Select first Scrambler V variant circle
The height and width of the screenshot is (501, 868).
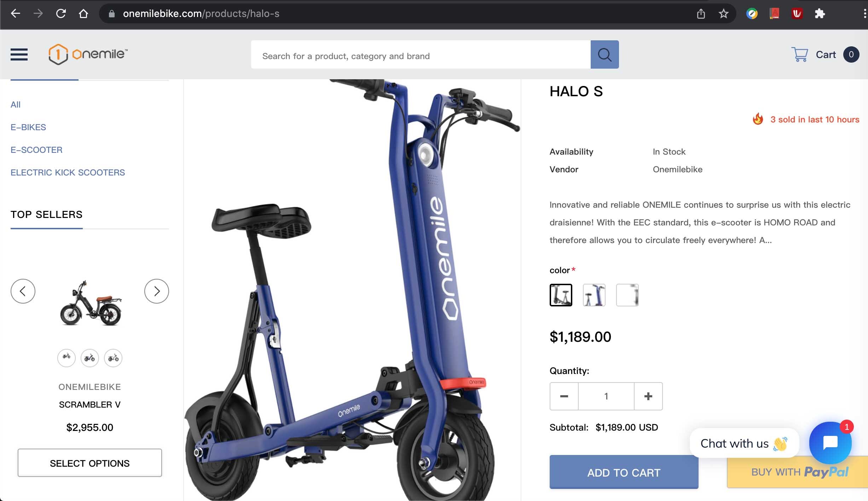pyautogui.click(x=66, y=358)
